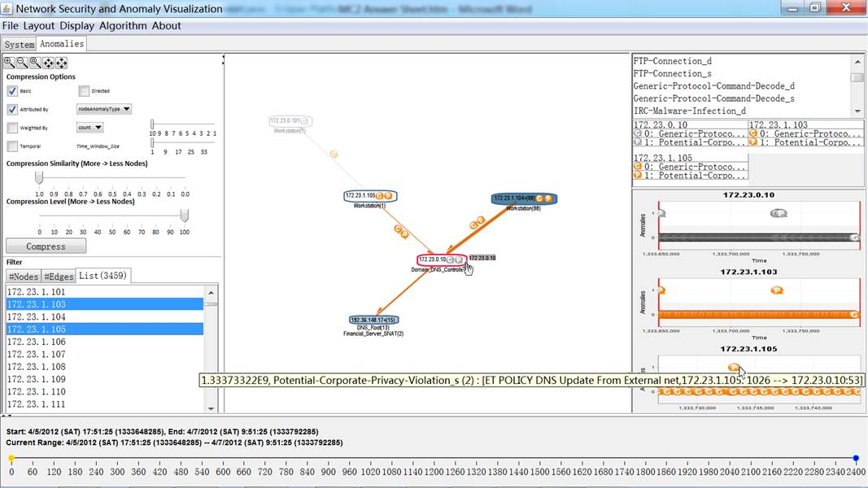The width and height of the screenshot is (868, 488).
Task: Click the orange P marker in the 172.23.1.105 chart
Action: 734,367
